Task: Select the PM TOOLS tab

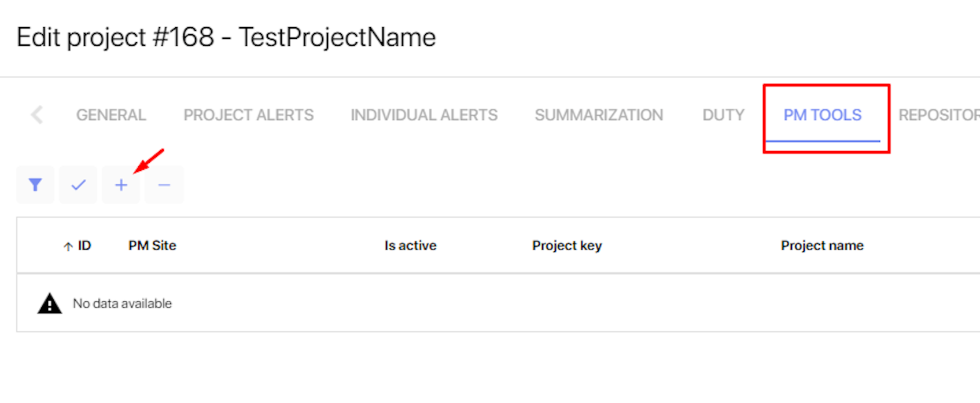Action: 823,115
